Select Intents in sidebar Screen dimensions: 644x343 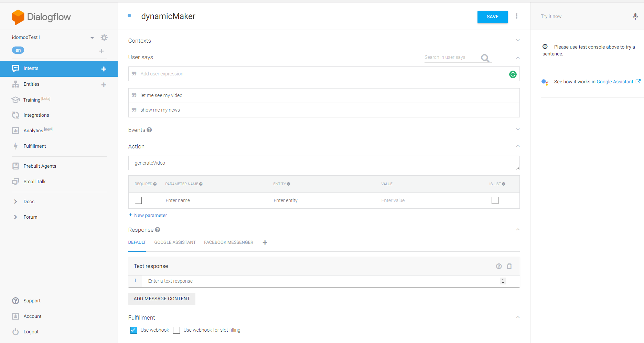[x=59, y=69]
